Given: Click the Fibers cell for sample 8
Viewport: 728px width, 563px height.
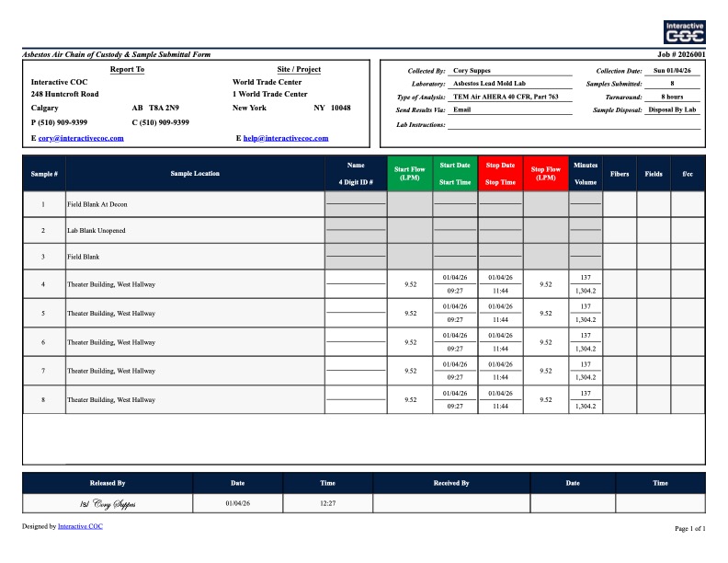Looking at the screenshot, I should pos(620,400).
